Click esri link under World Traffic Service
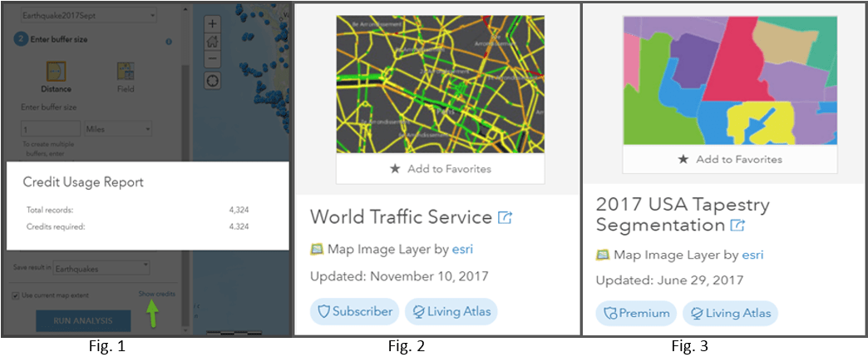This screenshot has height=362, width=868. click(x=463, y=250)
